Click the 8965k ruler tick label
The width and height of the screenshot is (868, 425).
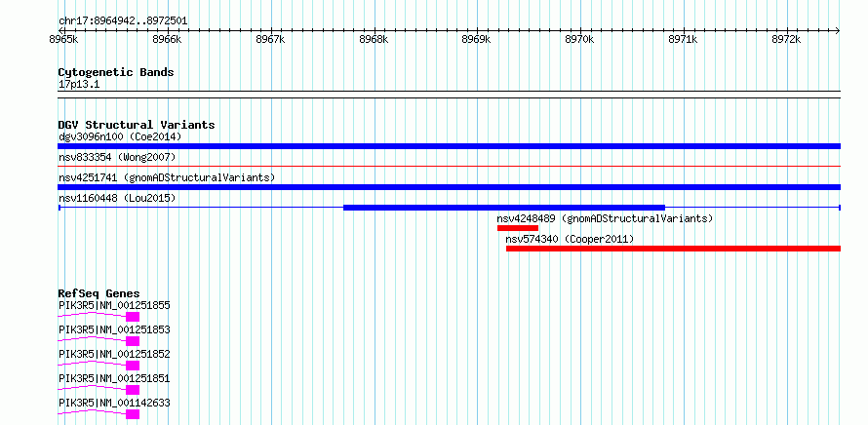(x=63, y=39)
